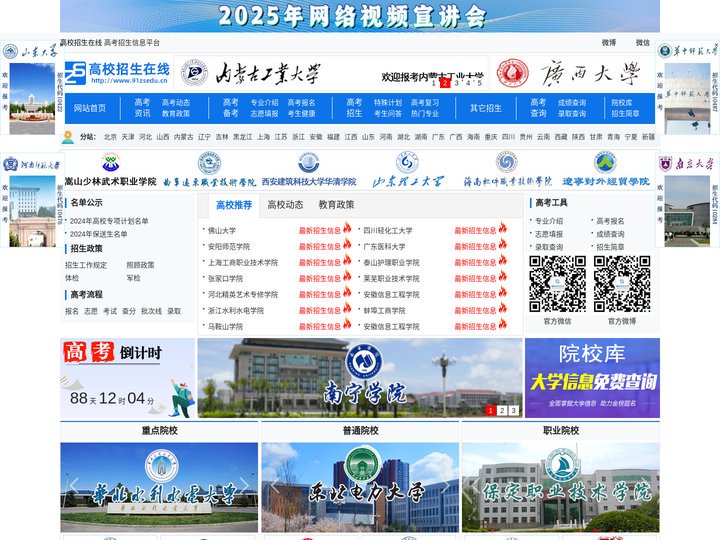Image resolution: width=720 pixels, height=540 pixels.
Task: Open 批次线 under 高考流程
Action: (152, 311)
